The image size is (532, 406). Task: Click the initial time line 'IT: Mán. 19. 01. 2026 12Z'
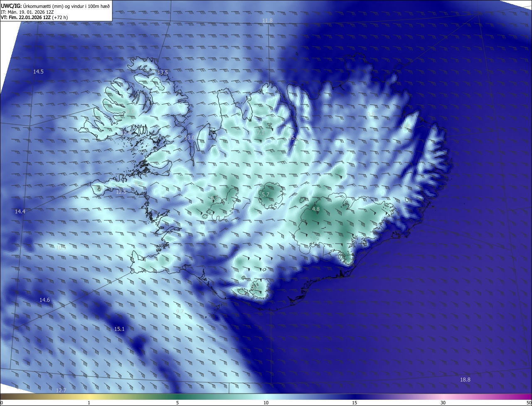coord(27,12)
